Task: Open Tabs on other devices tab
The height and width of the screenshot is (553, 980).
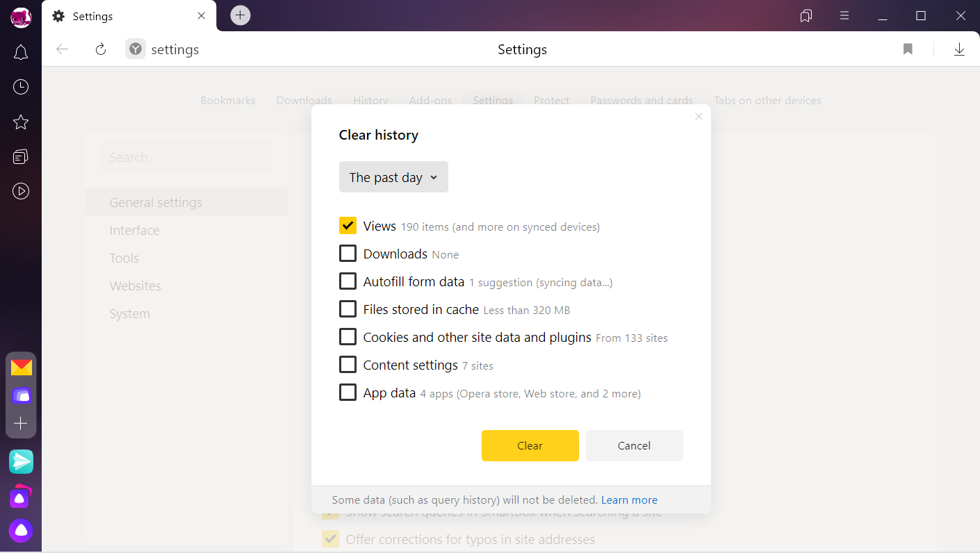Action: (x=767, y=101)
